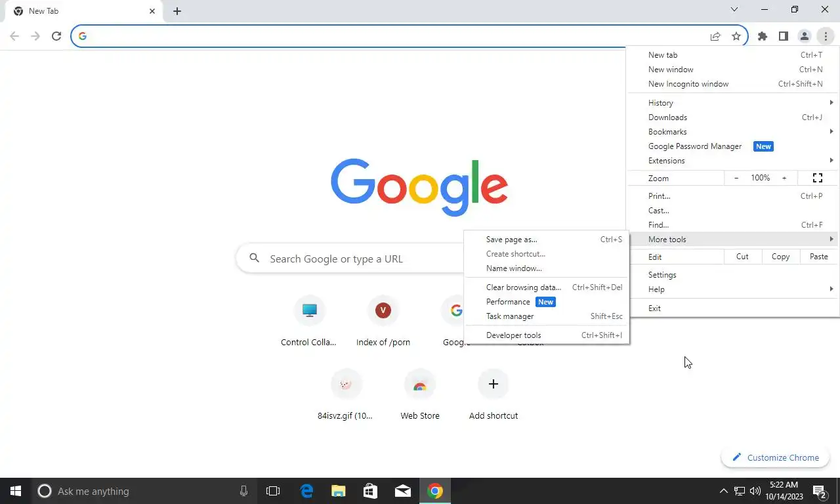Viewport: 840px width, 504px height.
Task: Open Developer tools
Action: [546, 335]
